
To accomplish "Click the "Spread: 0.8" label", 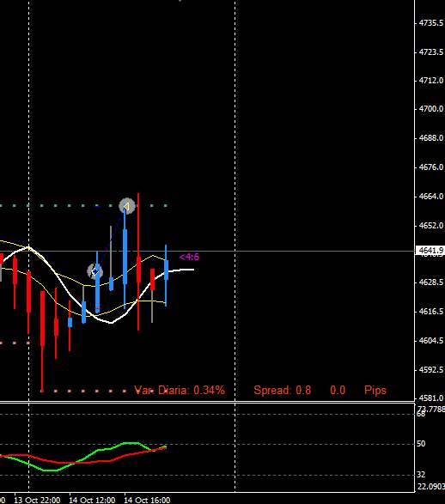I will (x=283, y=390).
